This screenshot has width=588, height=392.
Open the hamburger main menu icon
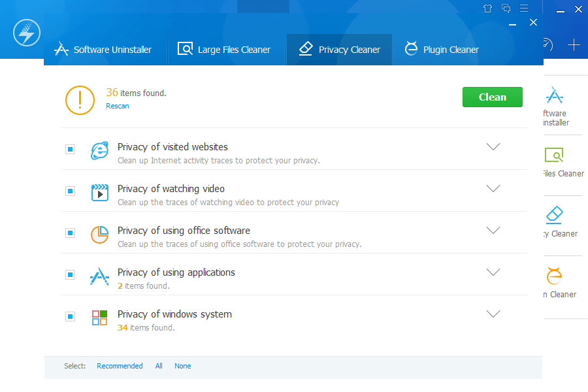524,8
